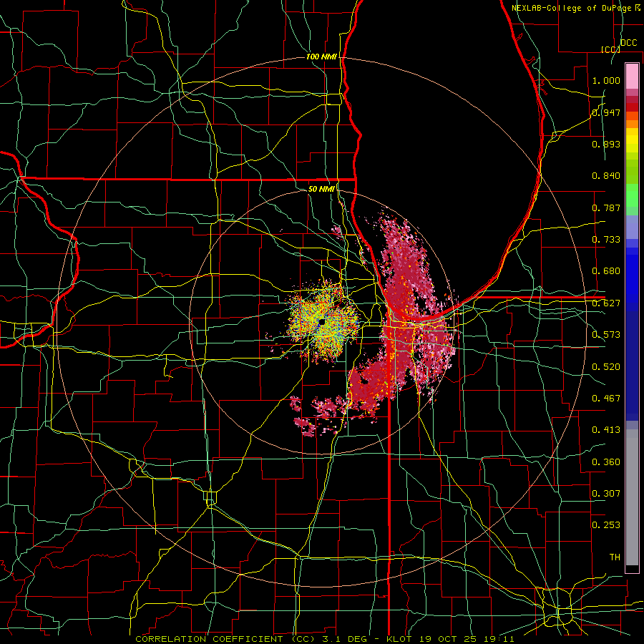Select the 0.253 color scale value
The height and width of the screenshot is (644, 644).
(x=606, y=525)
